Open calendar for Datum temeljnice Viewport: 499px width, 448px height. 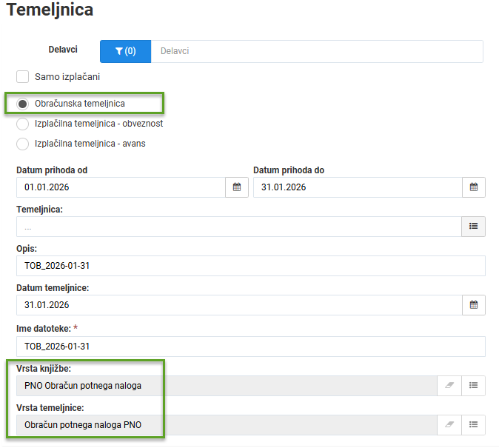(x=474, y=305)
